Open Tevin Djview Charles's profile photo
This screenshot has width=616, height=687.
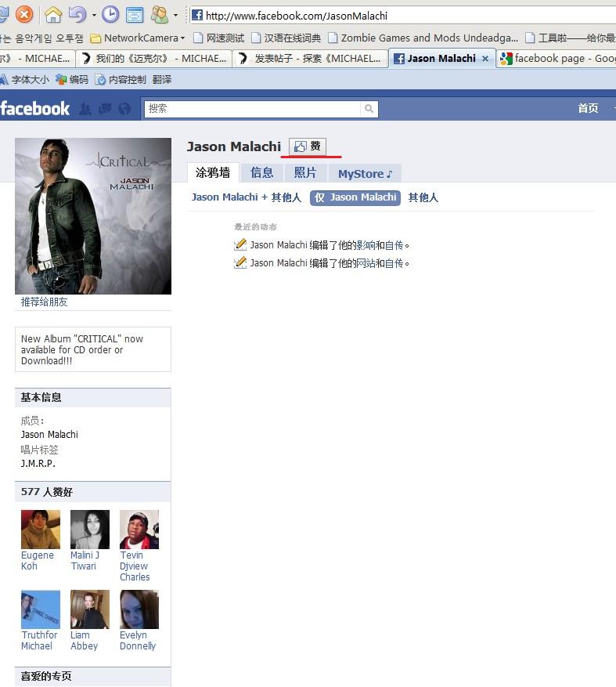click(x=139, y=530)
